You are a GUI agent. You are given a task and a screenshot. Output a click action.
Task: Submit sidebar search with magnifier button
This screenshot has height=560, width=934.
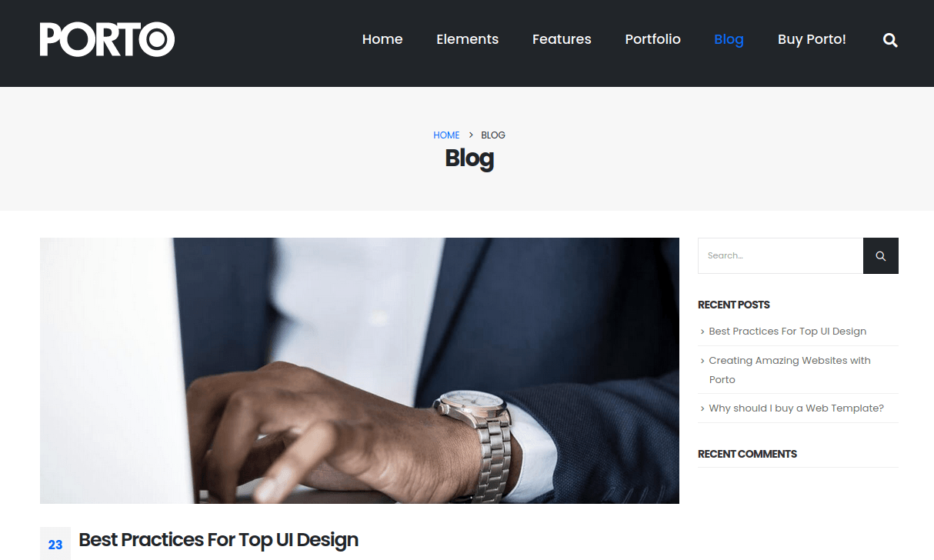pos(881,255)
